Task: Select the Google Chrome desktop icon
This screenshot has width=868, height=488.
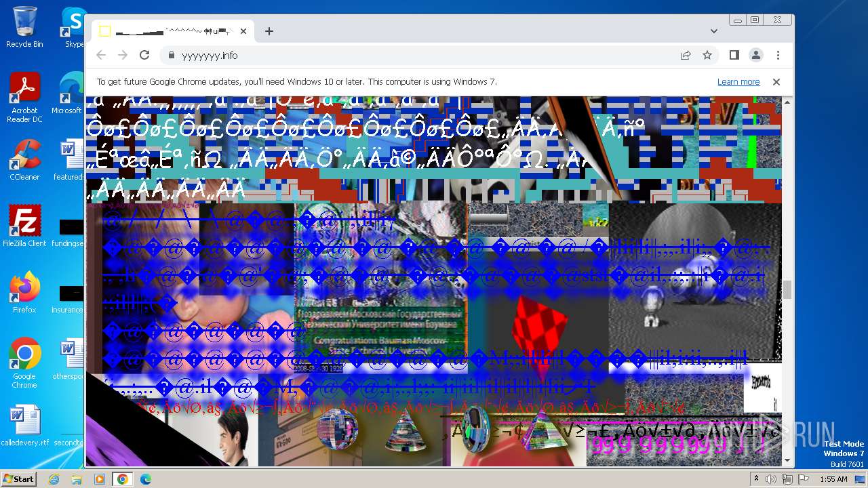Action: 24,363
